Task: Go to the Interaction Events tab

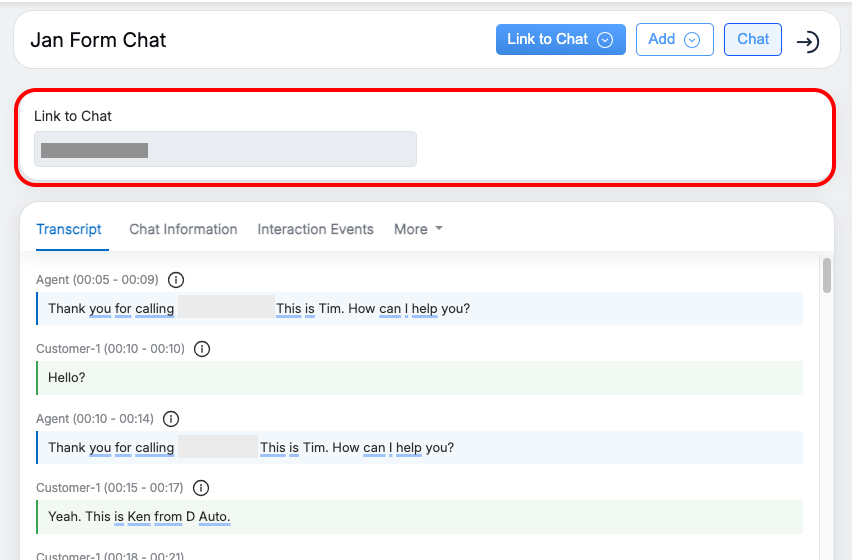Action: point(315,229)
